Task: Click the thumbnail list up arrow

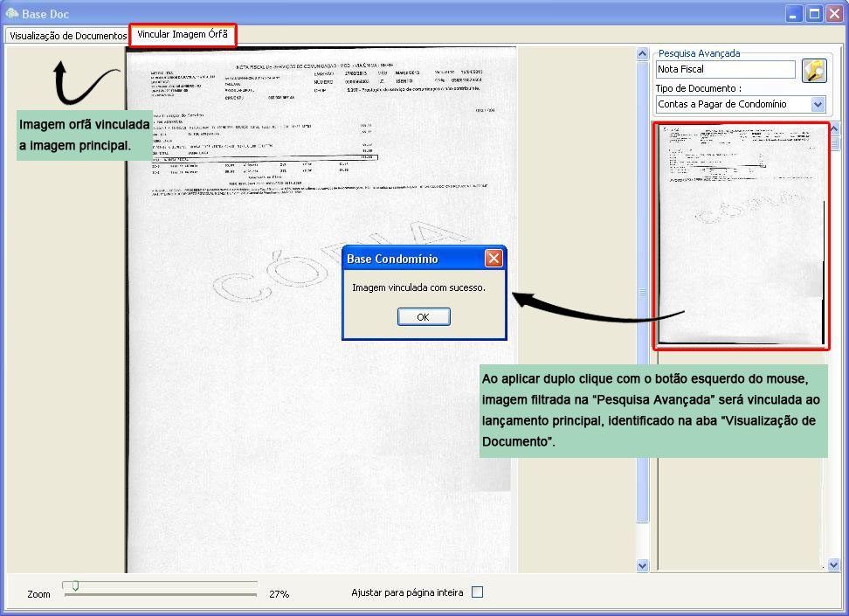Action: [834, 129]
